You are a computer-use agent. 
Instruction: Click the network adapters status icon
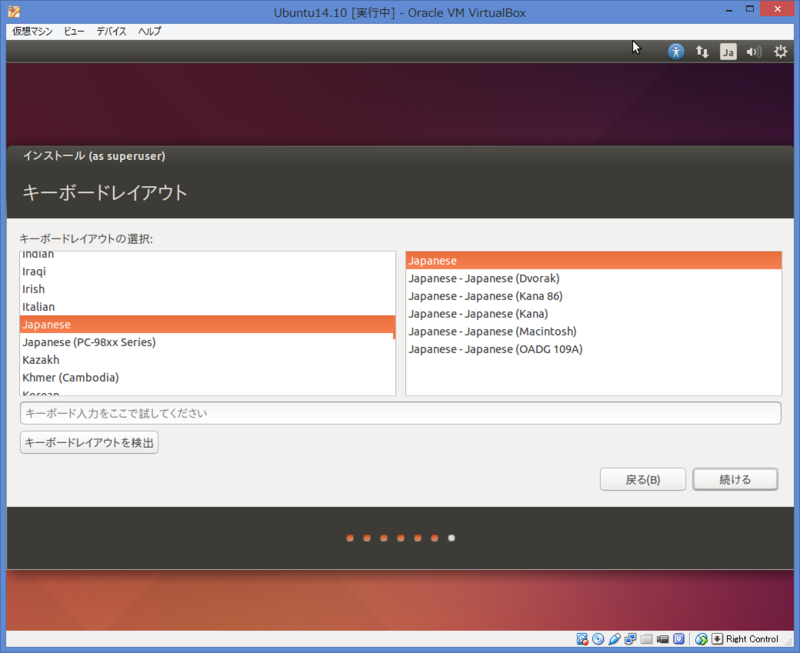point(631,639)
